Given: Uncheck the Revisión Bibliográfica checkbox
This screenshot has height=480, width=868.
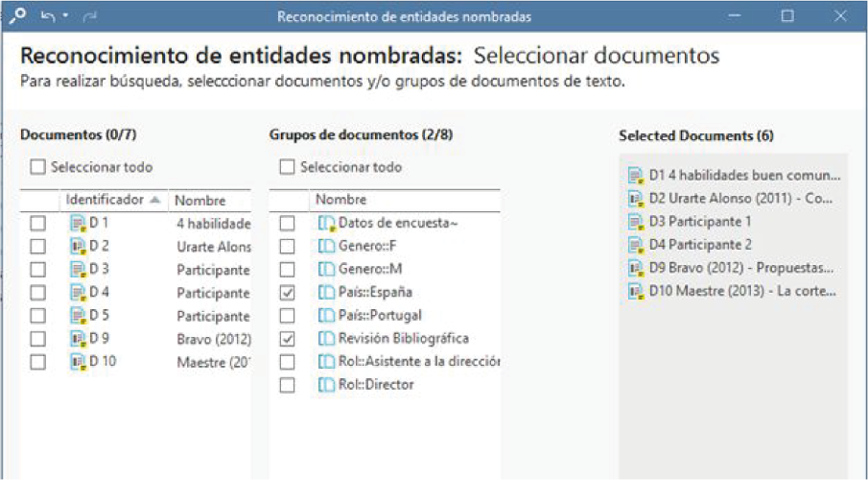Looking at the screenshot, I should tap(287, 339).
